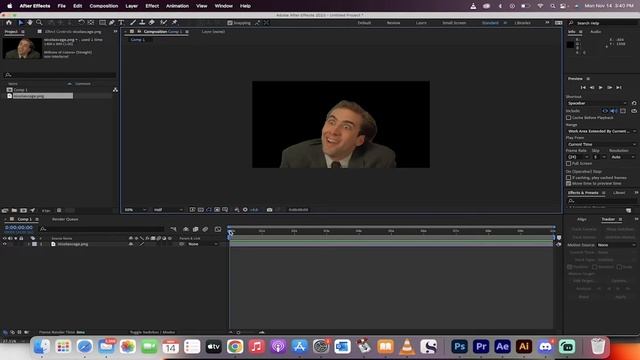Launch VLC from the Dock
Image resolution: width=640 pixels, height=360 pixels.
407,347
